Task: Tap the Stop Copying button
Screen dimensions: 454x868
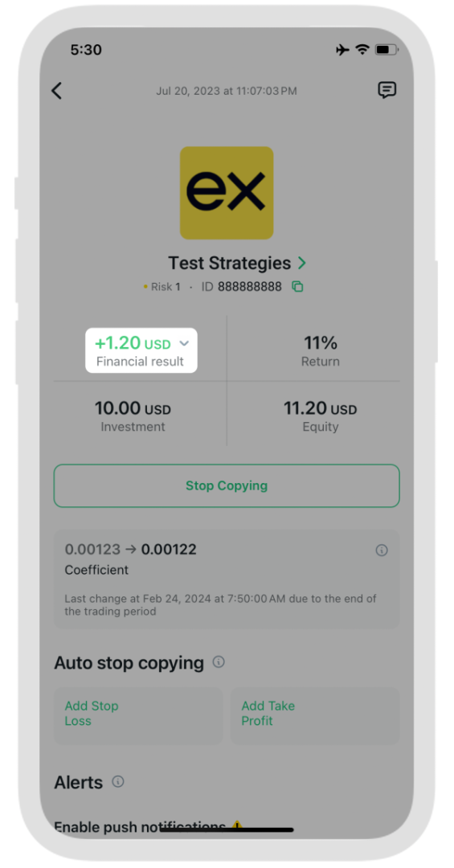Action: tap(227, 485)
